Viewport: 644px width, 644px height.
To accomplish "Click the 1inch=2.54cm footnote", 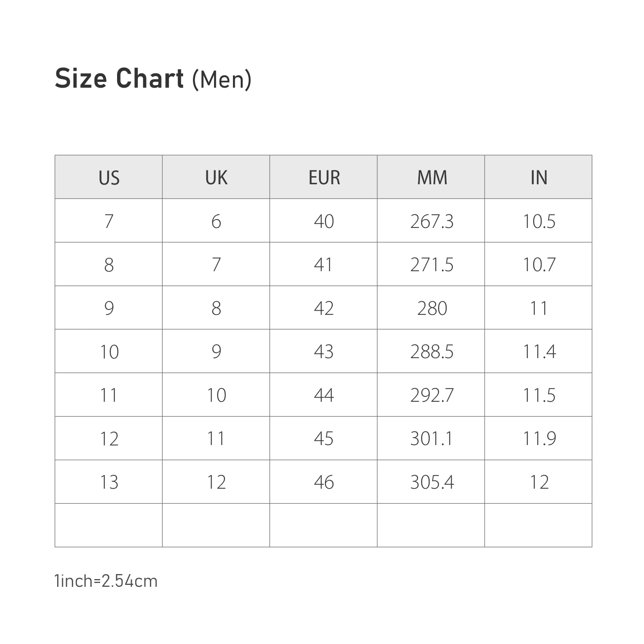I will pyautogui.click(x=106, y=581).
